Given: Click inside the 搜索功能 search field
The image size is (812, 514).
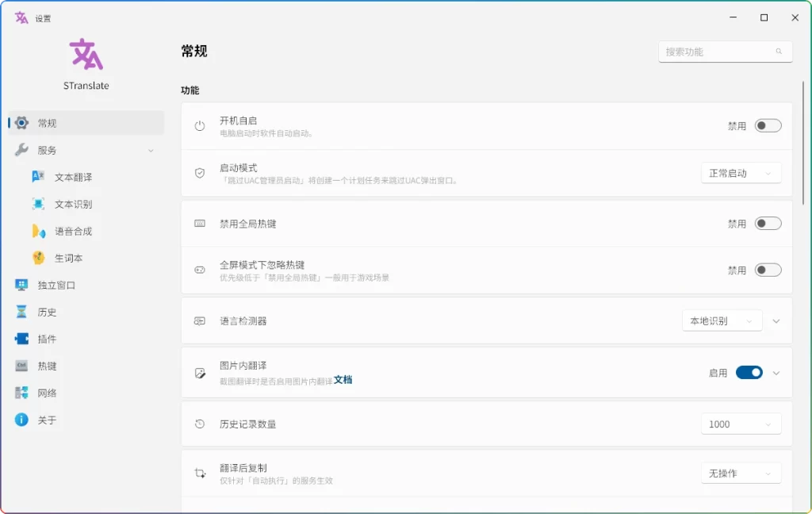Looking at the screenshot, I should pyautogui.click(x=717, y=51).
